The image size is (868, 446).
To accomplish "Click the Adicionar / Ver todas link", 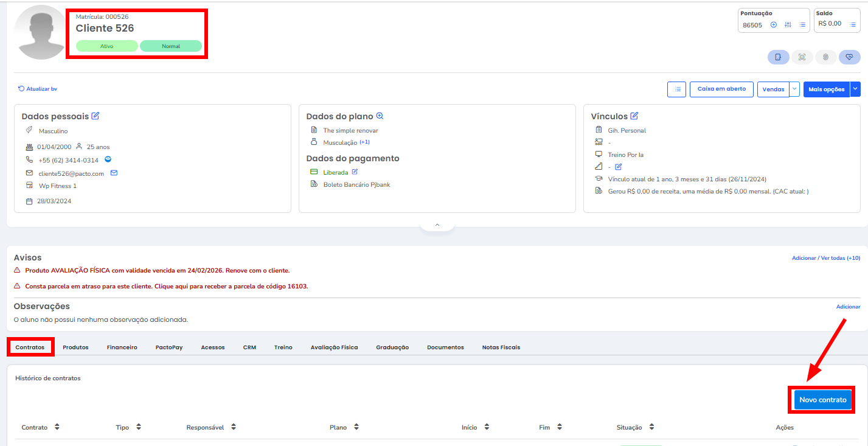I will 825,258.
